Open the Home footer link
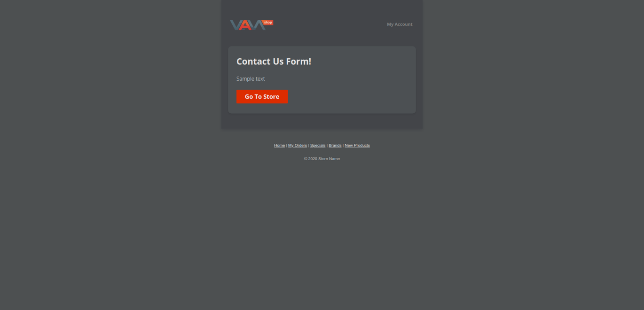The height and width of the screenshot is (310, 644). tap(279, 146)
